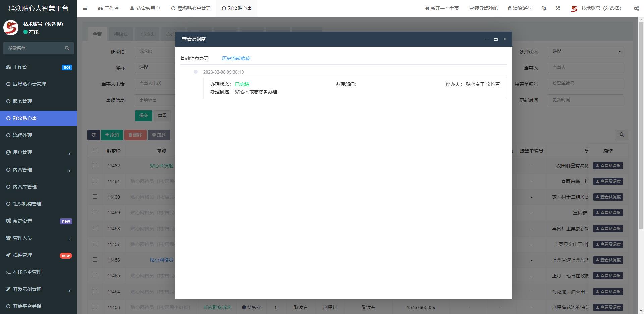Image resolution: width=644 pixels, height=314 pixels.
Task: Select the 全部 filter tab
Action: 97,34
